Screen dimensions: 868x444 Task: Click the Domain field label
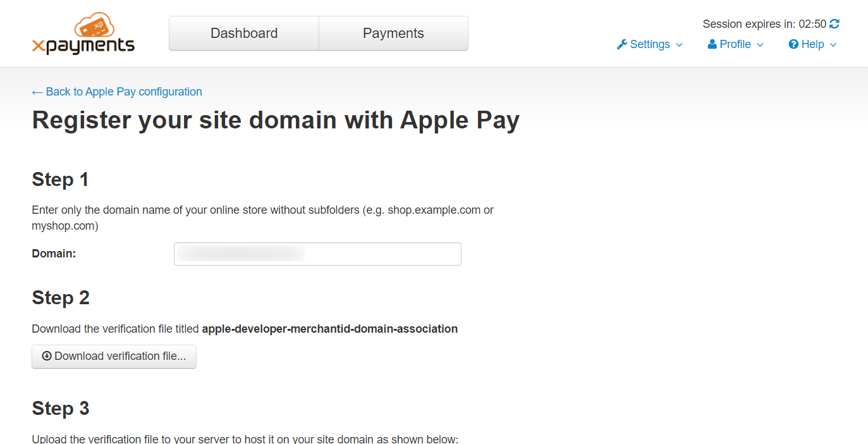[54, 254]
